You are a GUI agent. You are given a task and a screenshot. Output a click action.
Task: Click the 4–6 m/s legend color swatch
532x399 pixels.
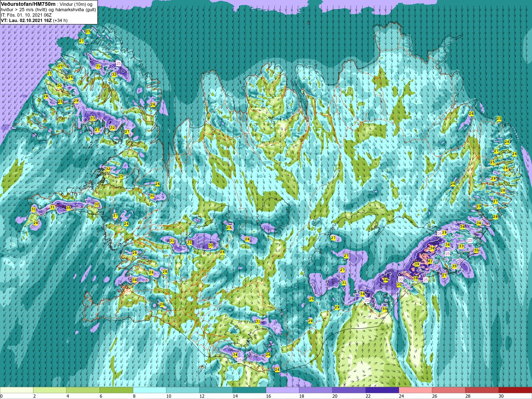[83, 390]
